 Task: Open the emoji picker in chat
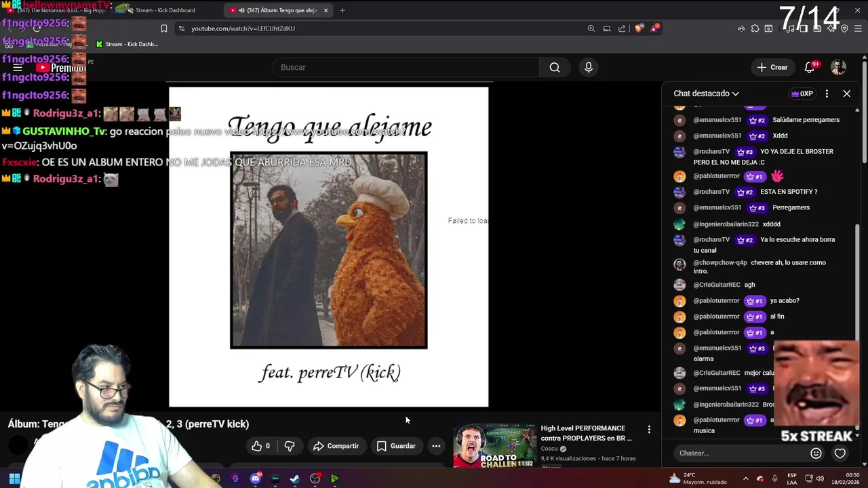816,453
